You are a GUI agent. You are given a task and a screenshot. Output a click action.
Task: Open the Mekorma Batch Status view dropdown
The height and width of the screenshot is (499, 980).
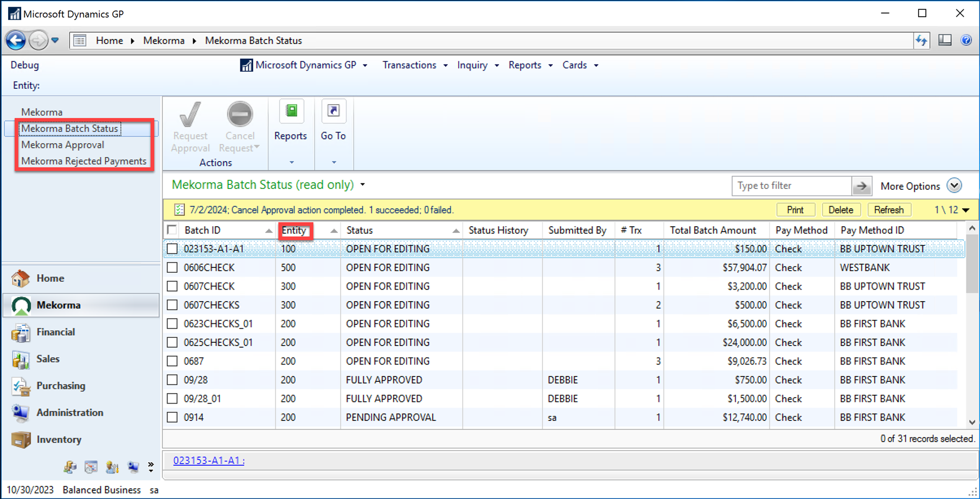click(363, 185)
